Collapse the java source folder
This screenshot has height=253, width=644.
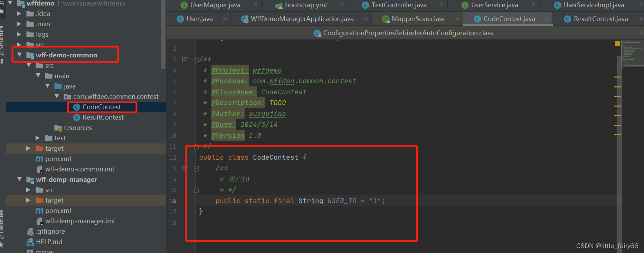pyautogui.click(x=47, y=86)
